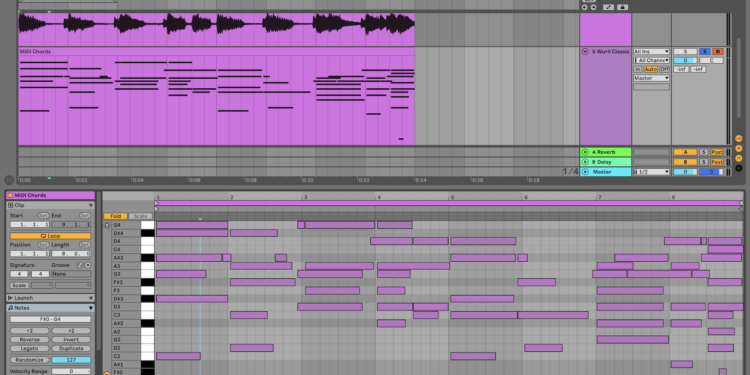Screen dimensions: 750x375
Task: Solo the Wurli Classic track
Action: pyautogui.click(x=705, y=52)
